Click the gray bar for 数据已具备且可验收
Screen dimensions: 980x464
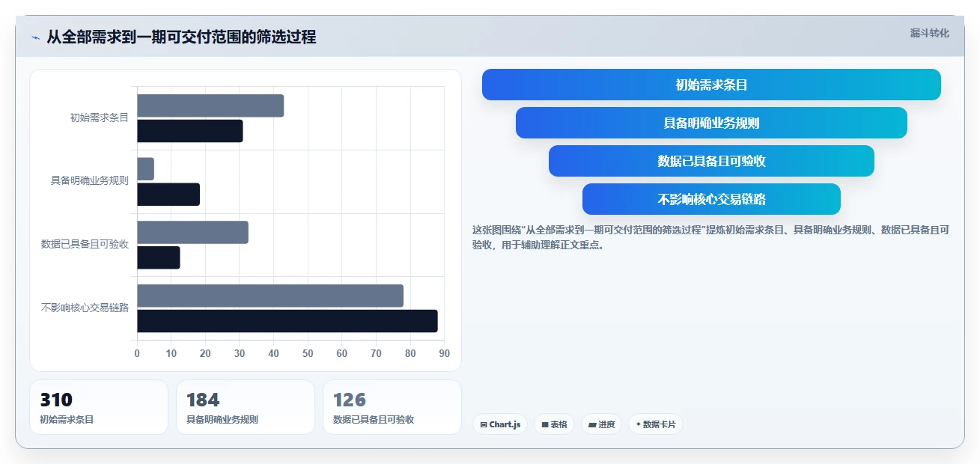192,232
